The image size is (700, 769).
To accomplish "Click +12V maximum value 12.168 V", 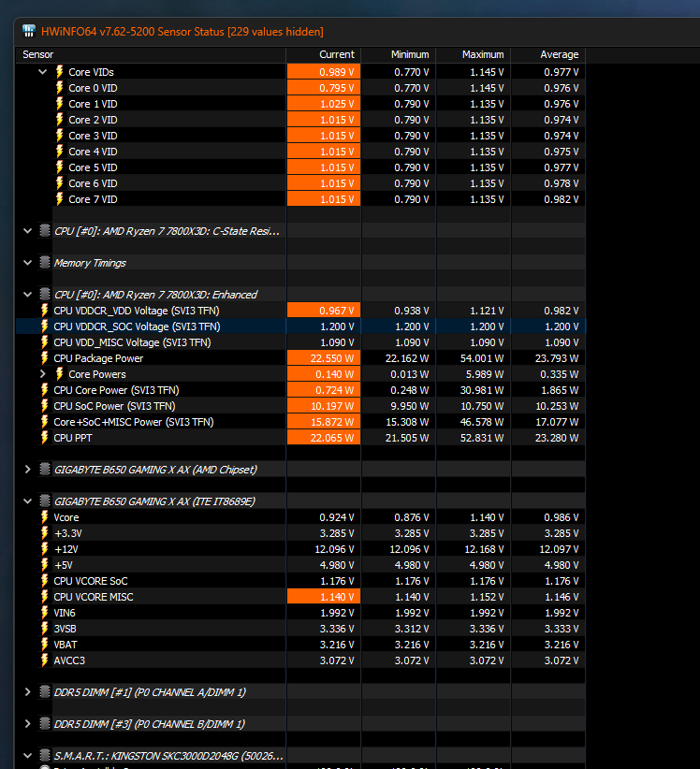I will coord(484,549).
